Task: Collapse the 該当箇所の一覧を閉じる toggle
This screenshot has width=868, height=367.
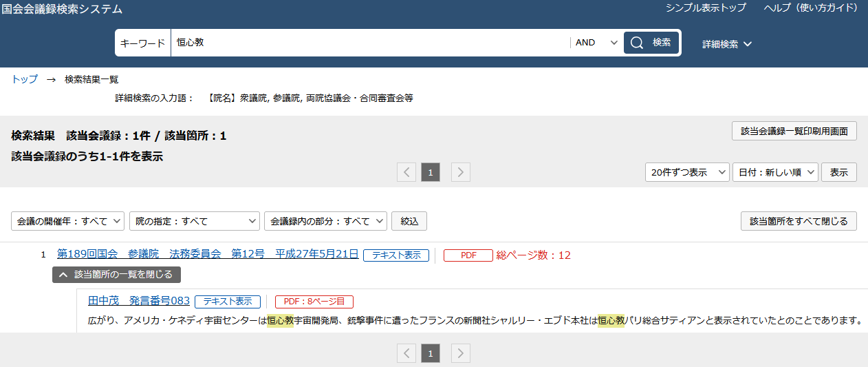Action: pos(116,275)
